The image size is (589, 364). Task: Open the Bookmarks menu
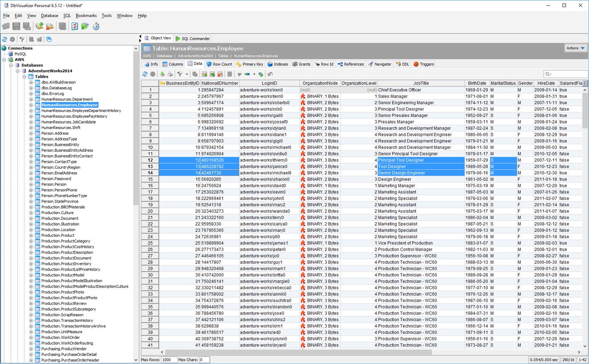pos(86,16)
